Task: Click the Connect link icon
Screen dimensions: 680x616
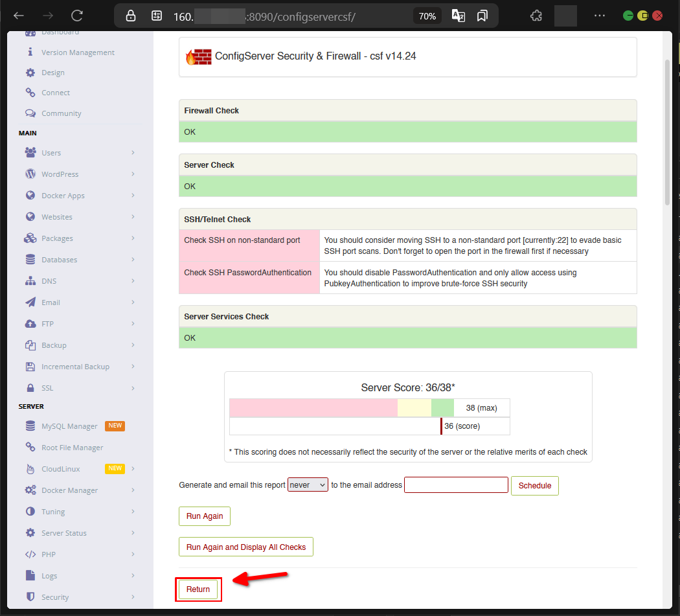Action: (30, 93)
